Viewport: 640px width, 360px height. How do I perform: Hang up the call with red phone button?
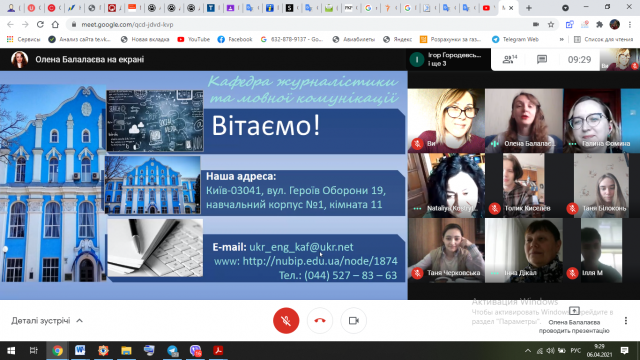click(320, 321)
